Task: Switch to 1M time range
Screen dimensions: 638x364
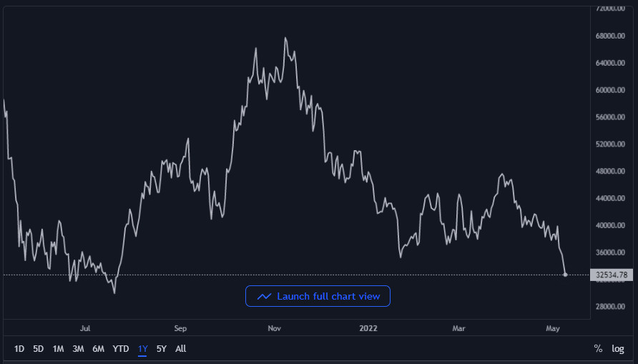Action: click(59, 349)
